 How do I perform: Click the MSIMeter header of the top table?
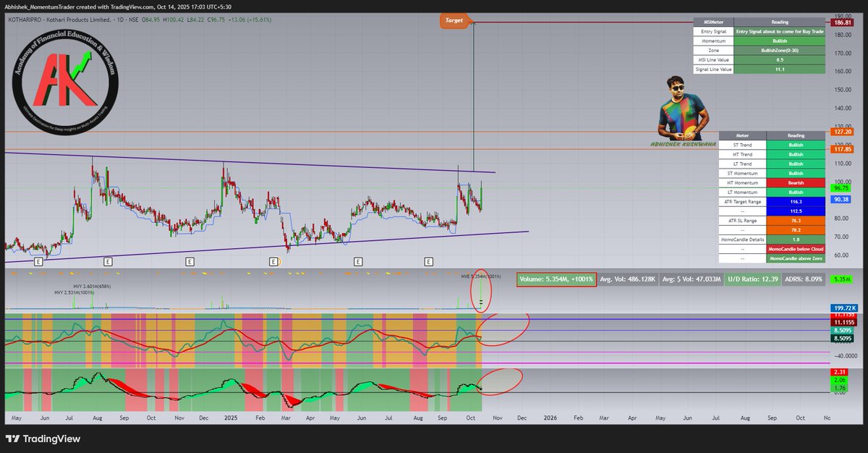pos(713,22)
